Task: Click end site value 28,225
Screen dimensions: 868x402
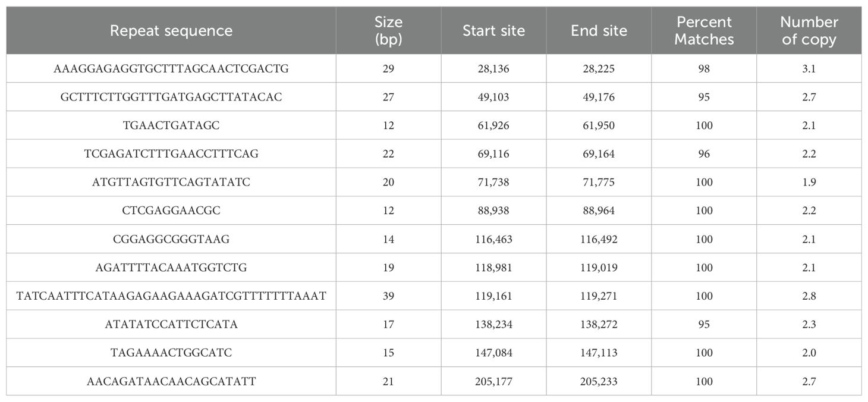Action: coord(599,69)
